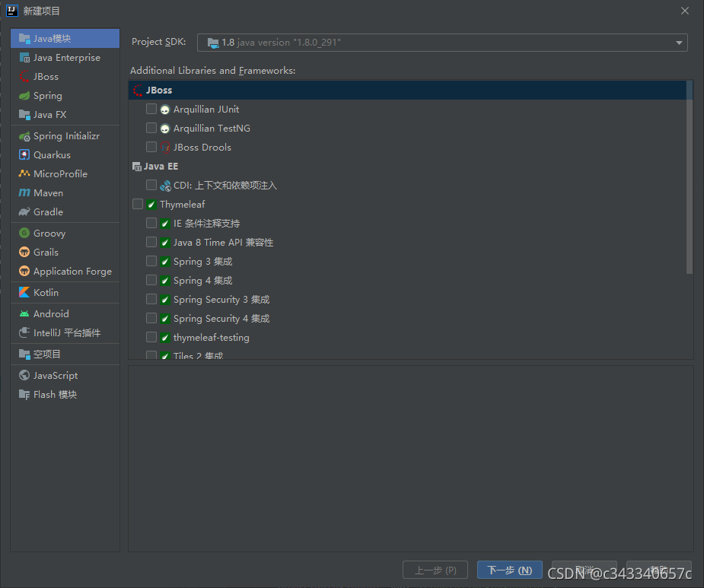
Task: Pick the Kotlin logo icon
Action: point(24,292)
